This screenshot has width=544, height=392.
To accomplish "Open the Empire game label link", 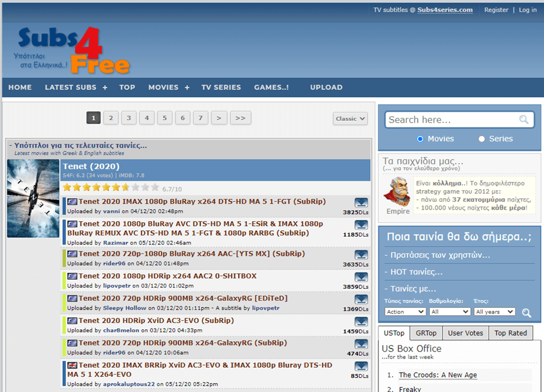I will click(398, 211).
